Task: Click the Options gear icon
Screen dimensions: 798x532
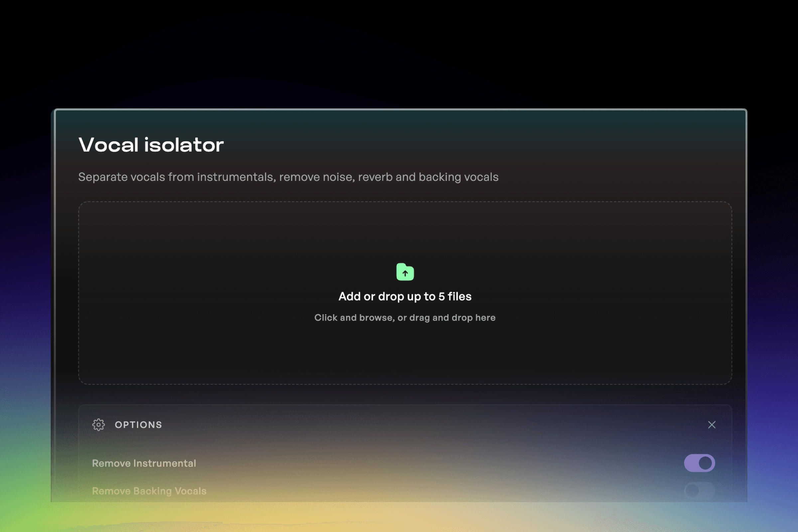Action: tap(98, 425)
